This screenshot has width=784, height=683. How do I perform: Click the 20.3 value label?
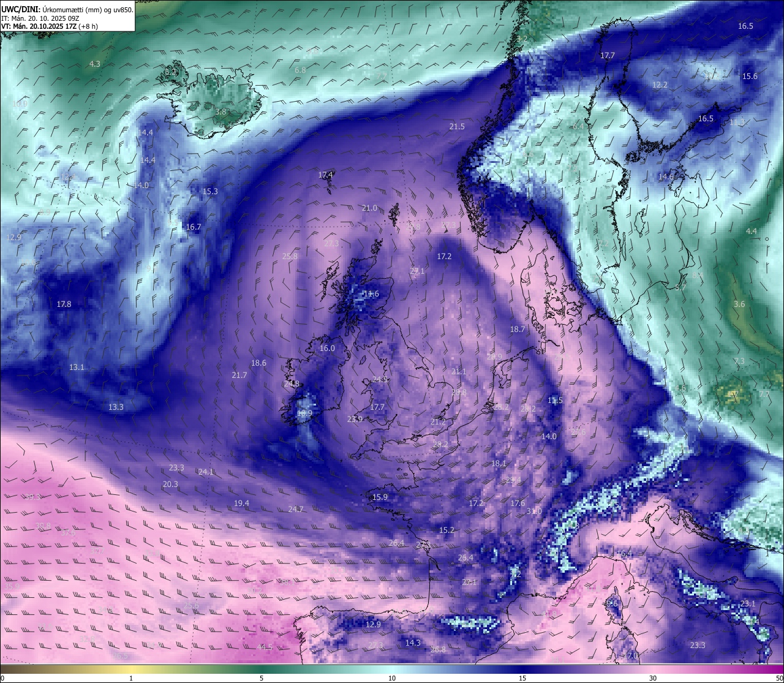pyautogui.click(x=170, y=484)
